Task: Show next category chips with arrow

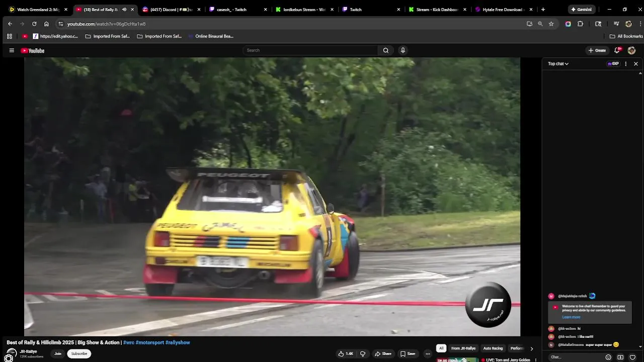Action: (532, 348)
